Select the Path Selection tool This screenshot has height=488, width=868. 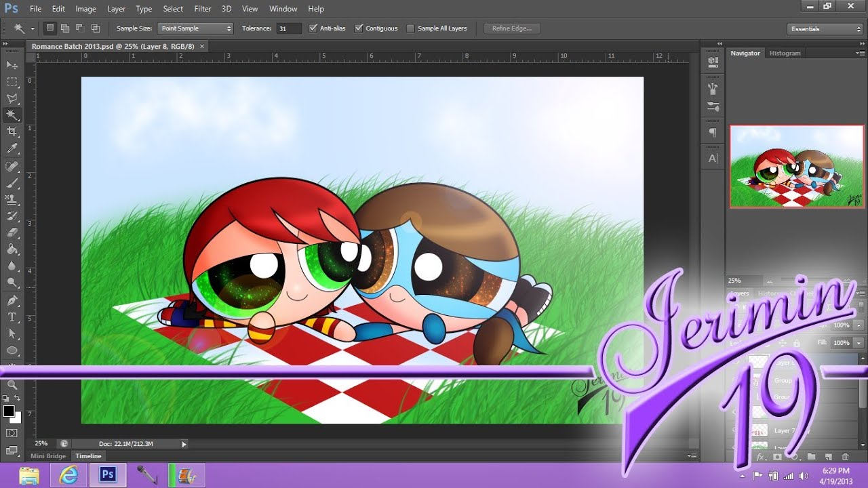(12, 333)
